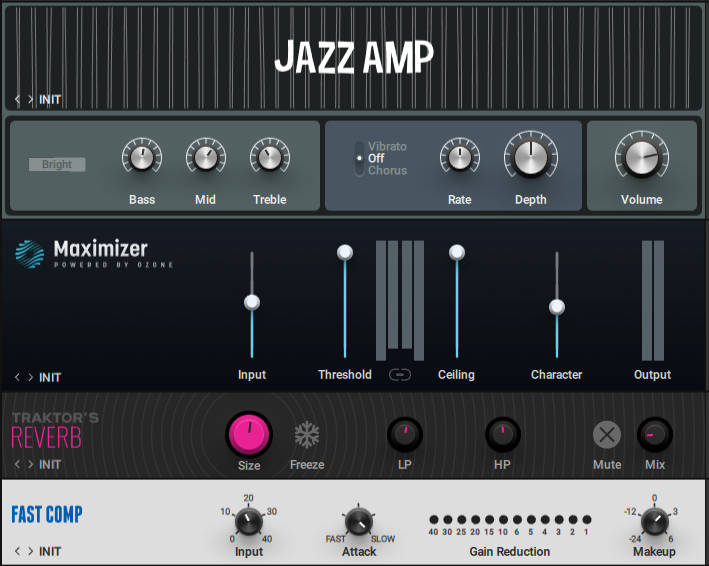Click the pink Reverb Size knob
709x566 pixels.
(249, 434)
